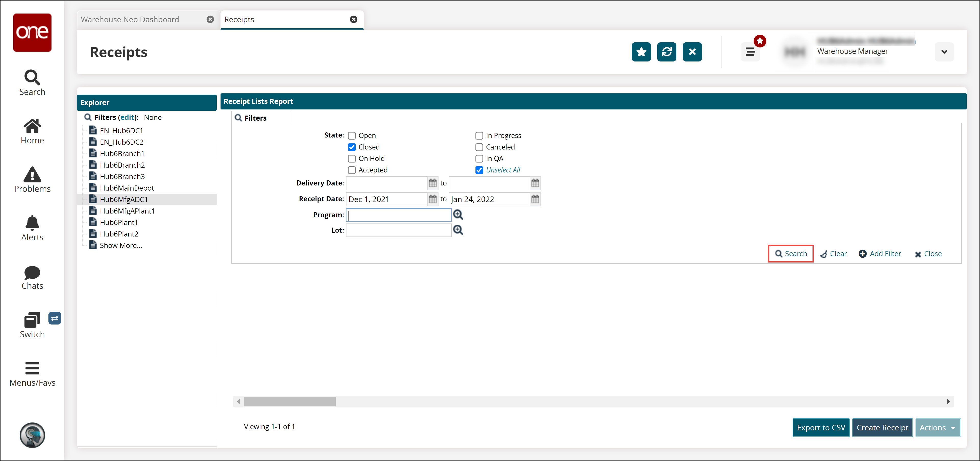This screenshot has width=980, height=461.
Task: Click the Program name input field
Action: [x=399, y=215]
